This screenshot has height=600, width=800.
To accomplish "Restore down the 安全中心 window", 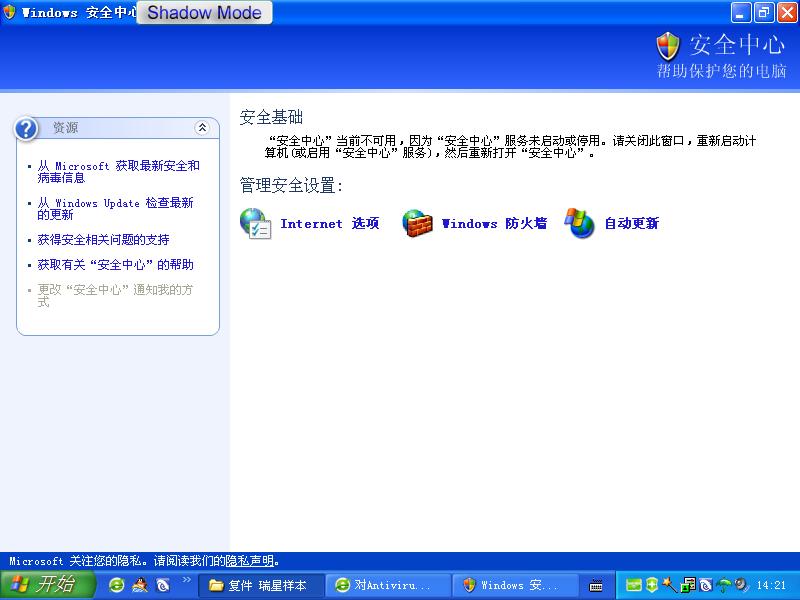I will point(764,13).
